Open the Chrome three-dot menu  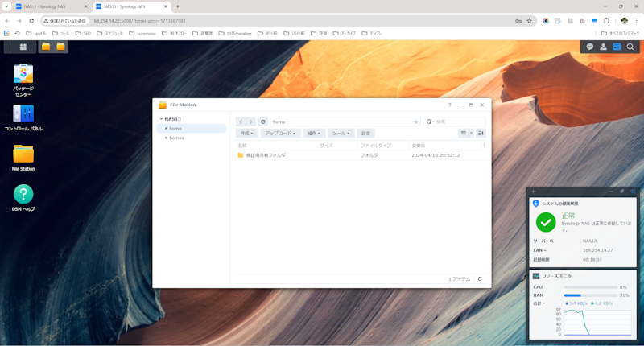[637, 21]
